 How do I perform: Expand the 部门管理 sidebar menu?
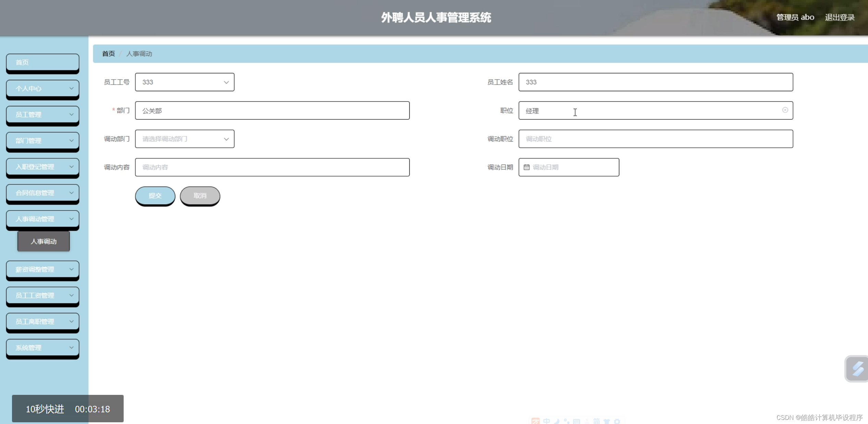[42, 141]
